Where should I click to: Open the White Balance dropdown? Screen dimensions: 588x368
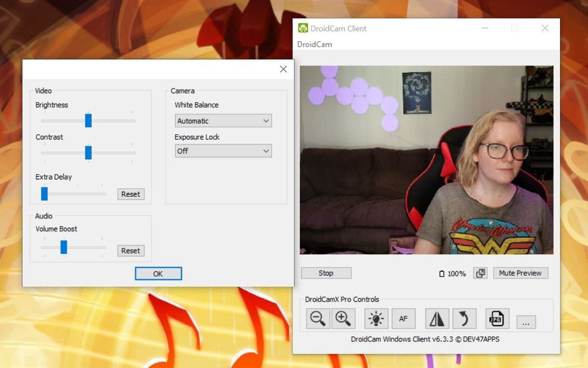click(223, 121)
